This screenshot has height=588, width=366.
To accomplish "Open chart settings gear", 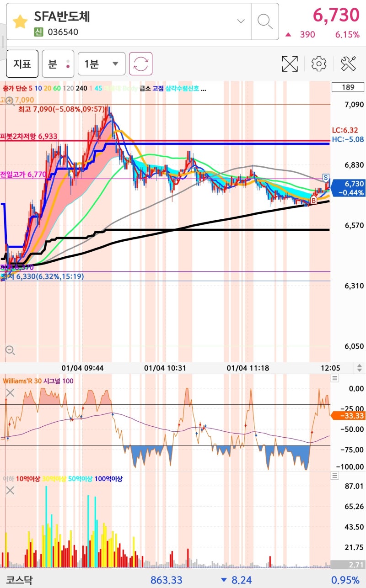I will pyautogui.click(x=318, y=64).
